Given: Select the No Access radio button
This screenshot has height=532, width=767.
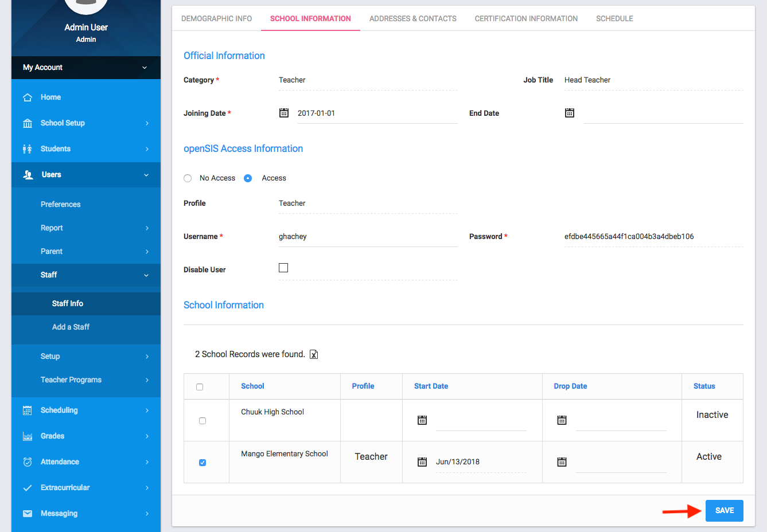Looking at the screenshot, I should 188,178.
